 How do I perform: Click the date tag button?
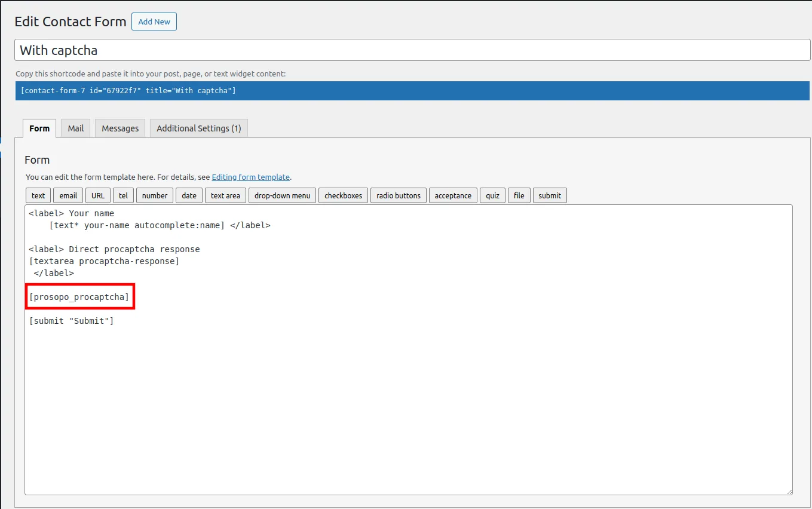[x=189, y=195]
